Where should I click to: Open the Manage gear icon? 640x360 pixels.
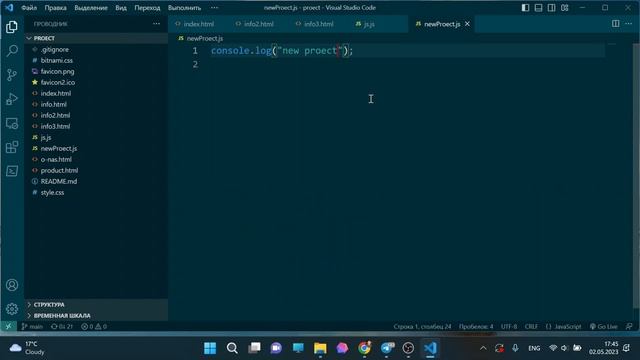[x=12, y=309]
